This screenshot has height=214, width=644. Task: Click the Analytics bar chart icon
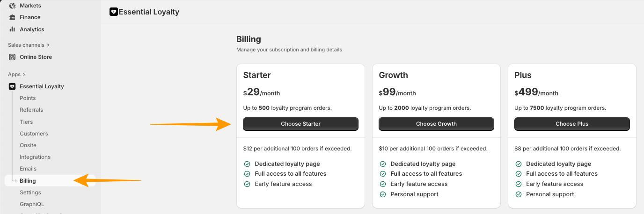12,29
